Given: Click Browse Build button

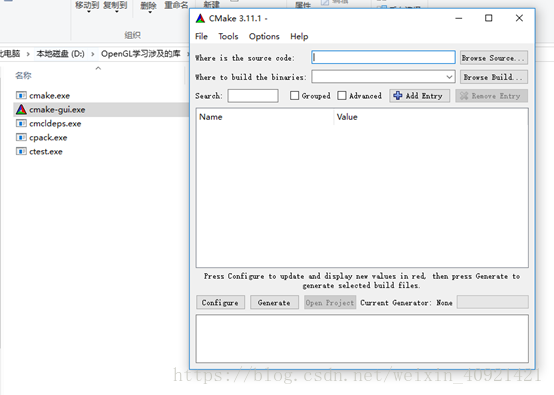Looking at the screenshot, I should tap(494, 77).
